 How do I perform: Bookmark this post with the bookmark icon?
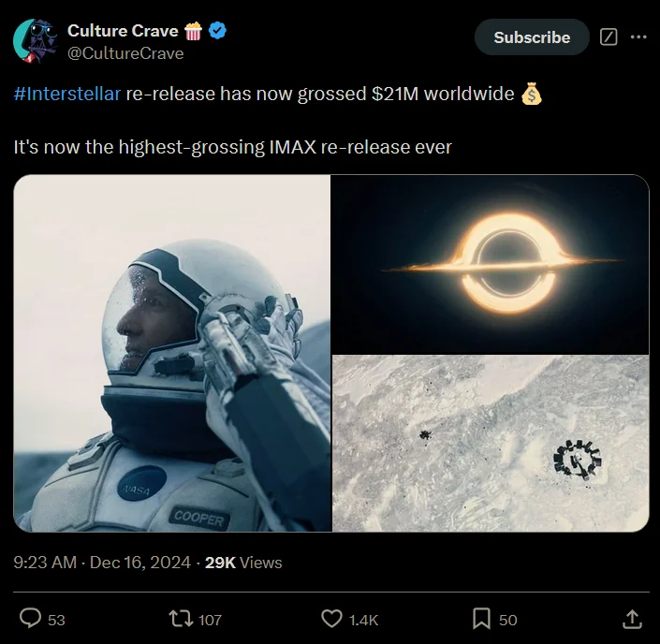(481, 619)
